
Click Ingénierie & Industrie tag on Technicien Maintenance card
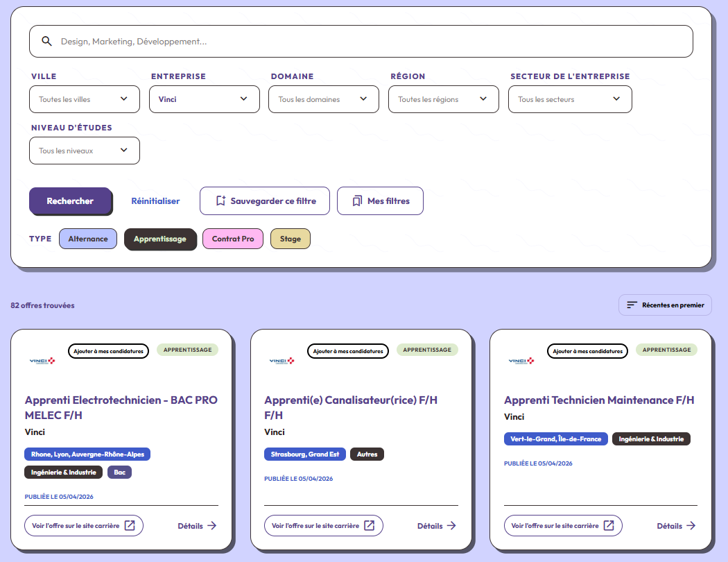(652, 439)
